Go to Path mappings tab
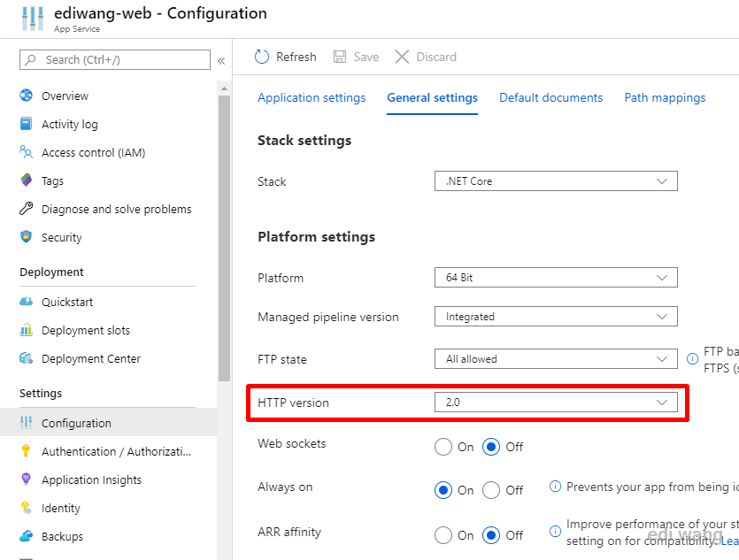 coord(665,97)
